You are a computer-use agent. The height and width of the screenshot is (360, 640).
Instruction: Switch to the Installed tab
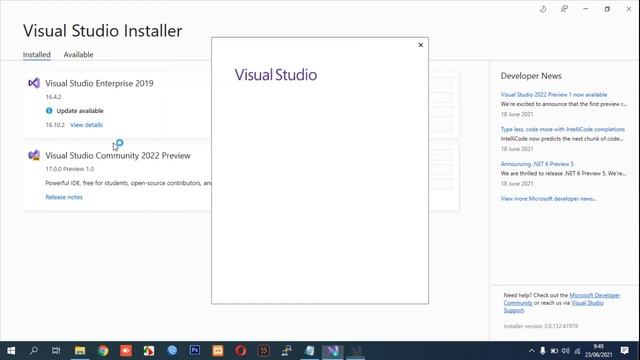coord(37,54)
